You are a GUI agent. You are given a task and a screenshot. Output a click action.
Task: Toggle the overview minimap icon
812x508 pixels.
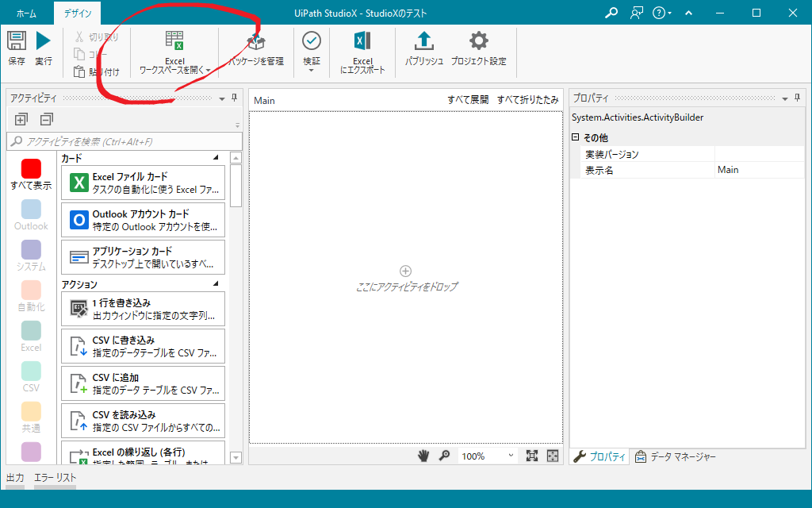[553, 456]
